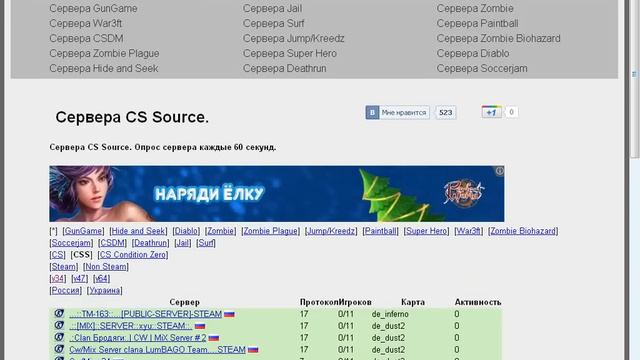
Task: Filter by the [GunGame] link
Action: [83, 231]
